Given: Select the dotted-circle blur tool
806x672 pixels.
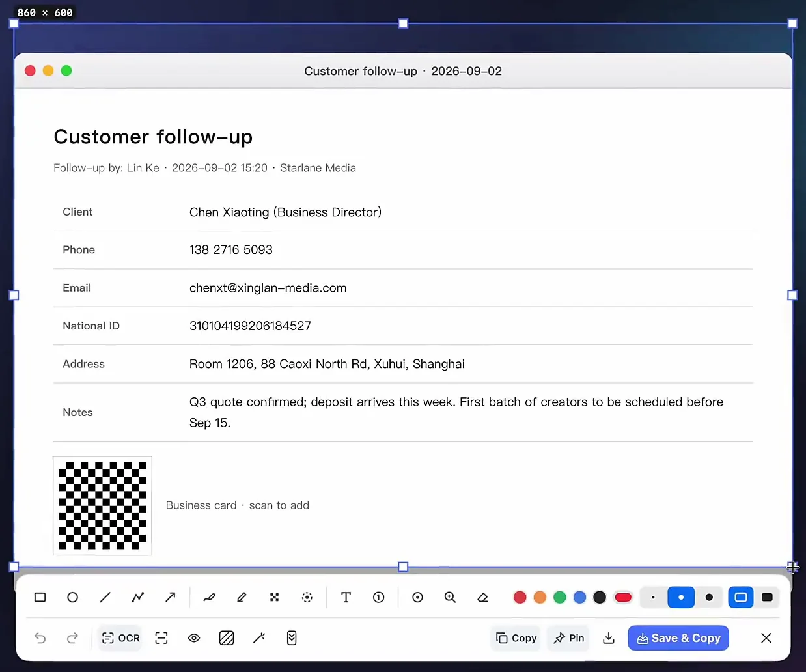Looking at the screenshot, I should [307, 597].
